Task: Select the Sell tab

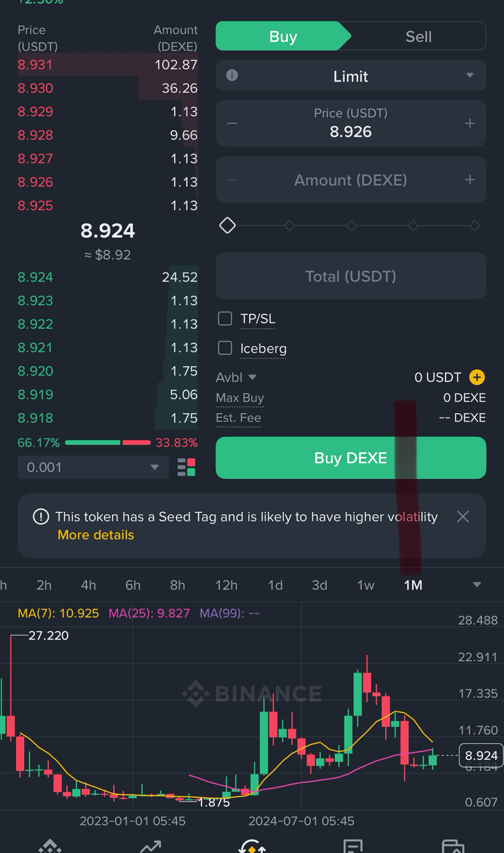Action: (419, 36)
